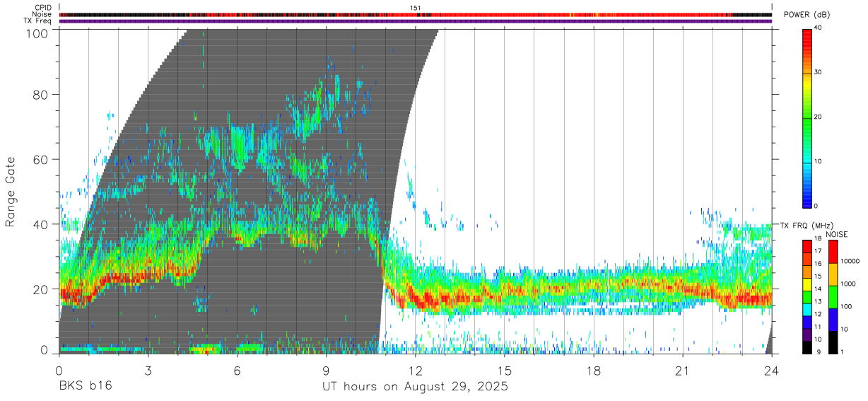
Task: Click the noise scale value 100
Action: point(848,306)
